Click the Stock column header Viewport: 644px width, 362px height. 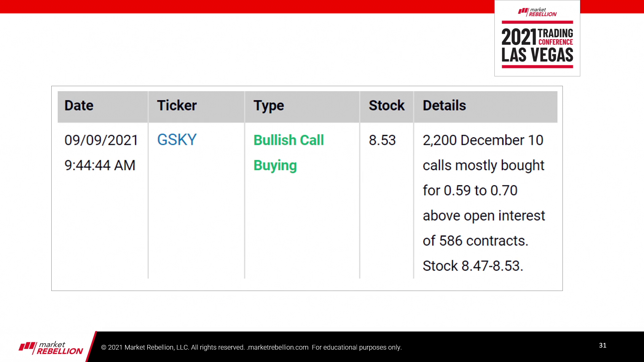point(386,106)
